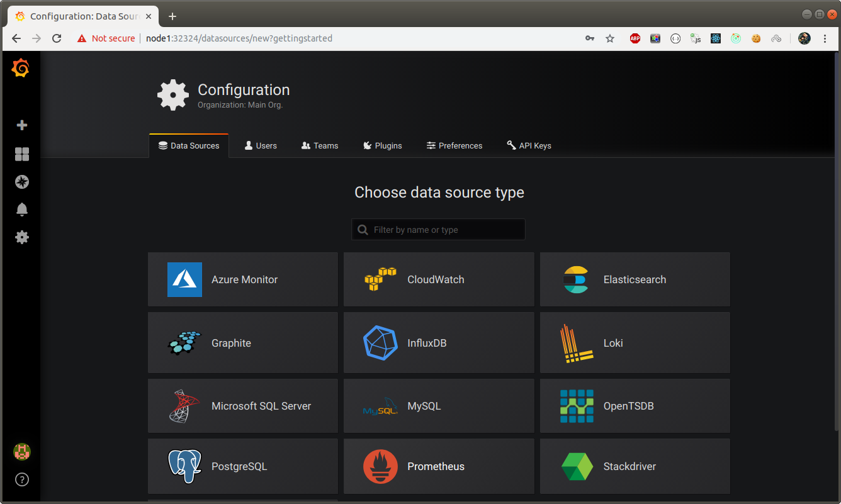Screen dimensions: 841x504
Task: Click the cookie extension icon
Action: click(x=756, y=38)
